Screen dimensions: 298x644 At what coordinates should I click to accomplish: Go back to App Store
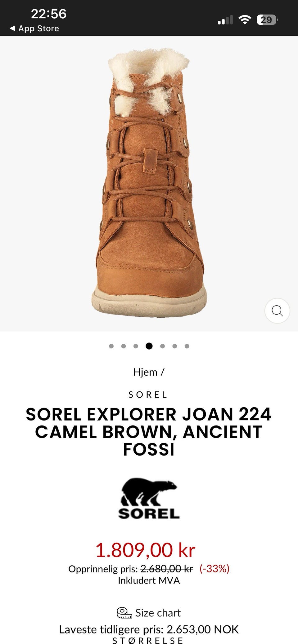pos(34,29)
